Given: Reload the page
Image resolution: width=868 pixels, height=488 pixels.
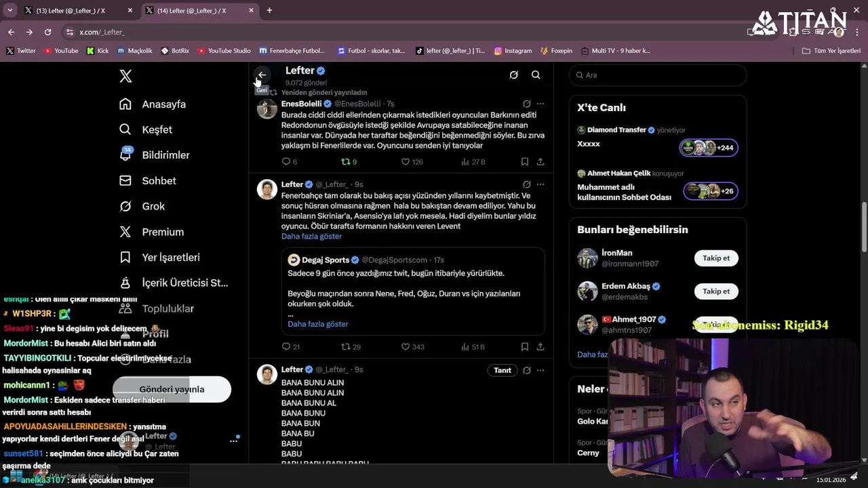Looking at the screenshot, I should [x=47, y=32].
